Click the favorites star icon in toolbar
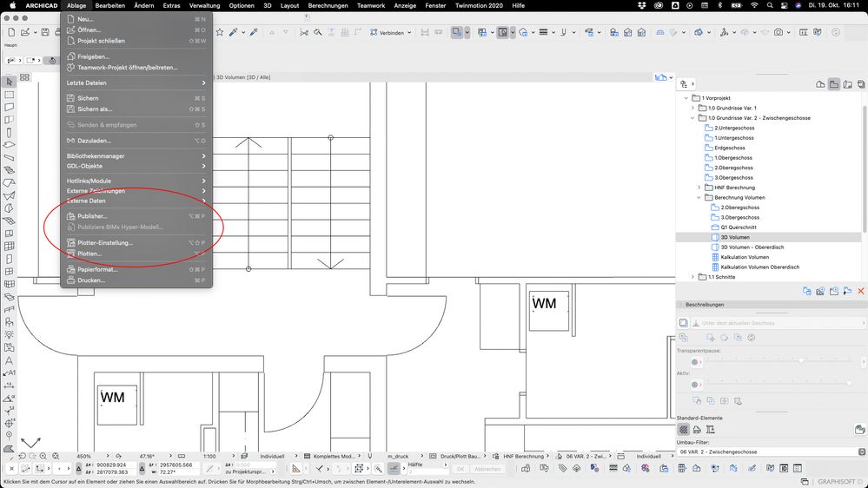Image resolution: width=868 pixels, height=488 pixels. [219, 33]
